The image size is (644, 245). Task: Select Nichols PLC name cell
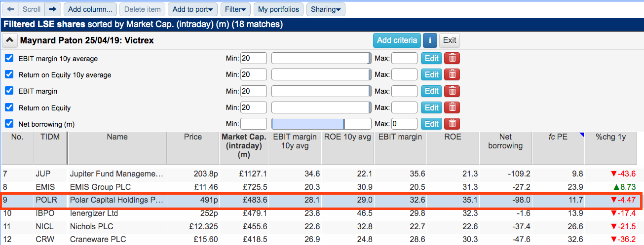tap(91, 227)
